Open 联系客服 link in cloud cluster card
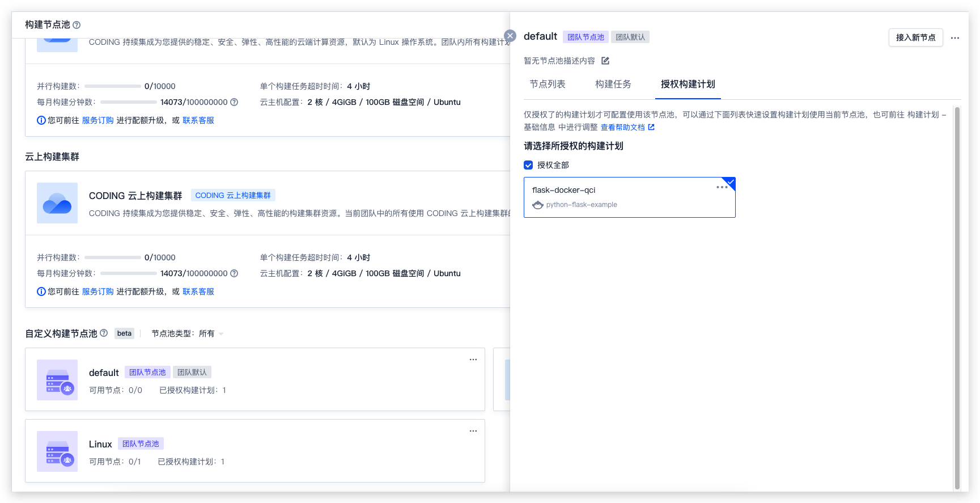980x503 pixels. coord(198,291)
